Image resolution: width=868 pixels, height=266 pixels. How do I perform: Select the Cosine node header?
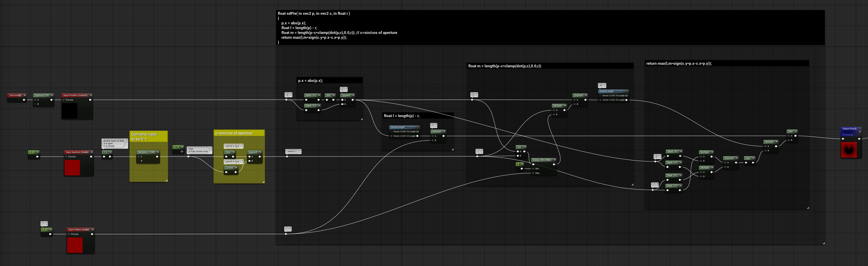(231, 167)
